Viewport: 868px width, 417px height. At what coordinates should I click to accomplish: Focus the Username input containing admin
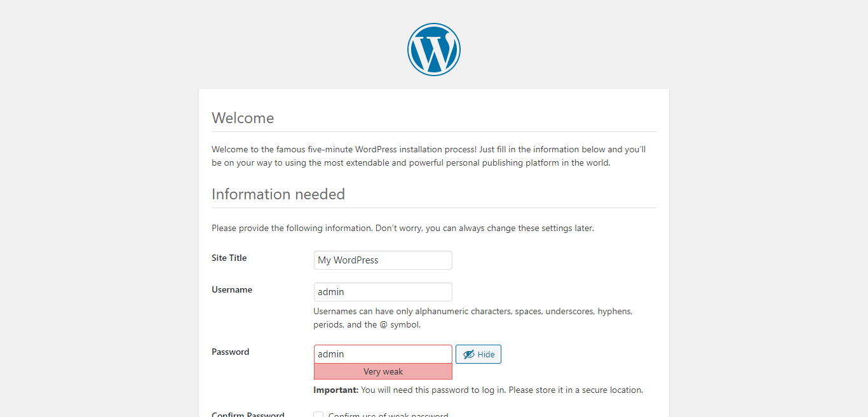pos(383,292)
